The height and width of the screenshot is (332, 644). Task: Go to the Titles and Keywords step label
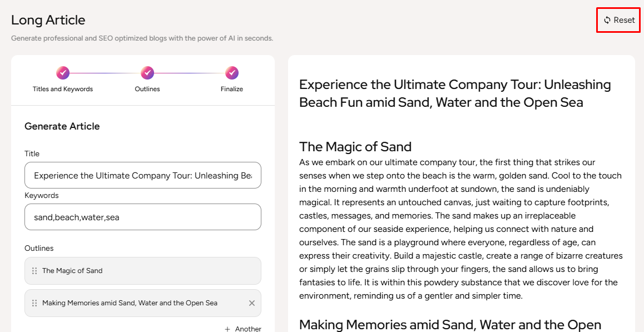point(63,89)
